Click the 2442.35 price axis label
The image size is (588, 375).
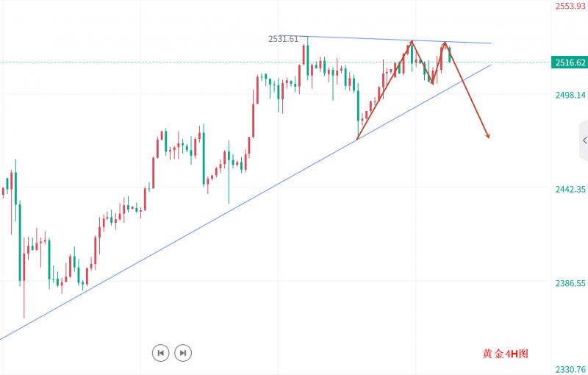[570, 189]
